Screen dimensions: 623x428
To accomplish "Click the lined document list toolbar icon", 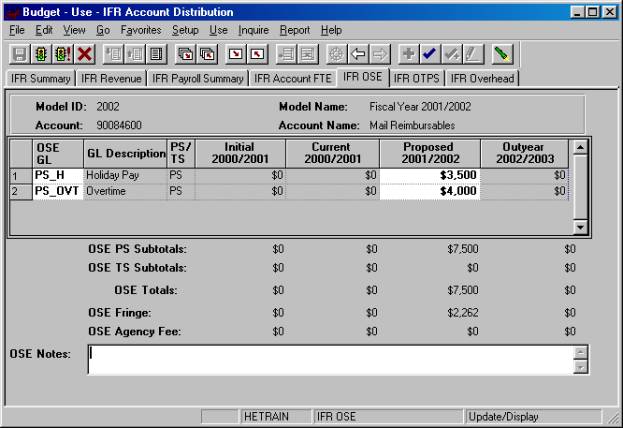I will 157,54.
